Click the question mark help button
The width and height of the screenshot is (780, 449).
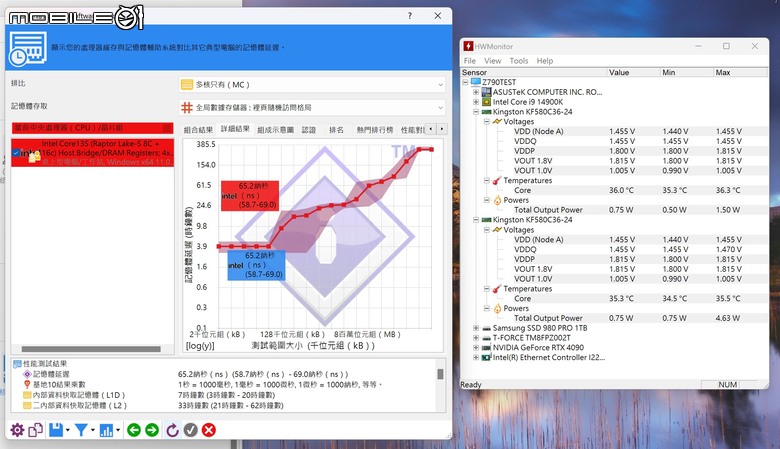click(410, 16)
